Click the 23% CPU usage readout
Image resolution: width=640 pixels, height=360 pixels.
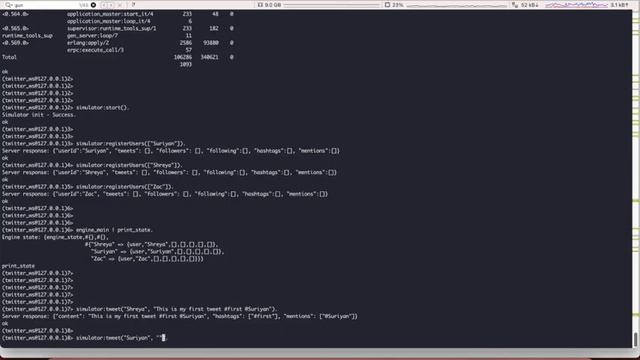pos(398,5)
